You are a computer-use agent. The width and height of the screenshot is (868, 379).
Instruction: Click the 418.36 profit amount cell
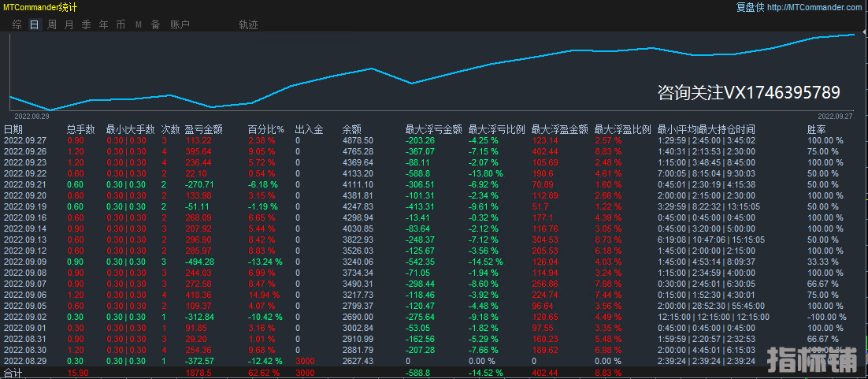(198, 295)
